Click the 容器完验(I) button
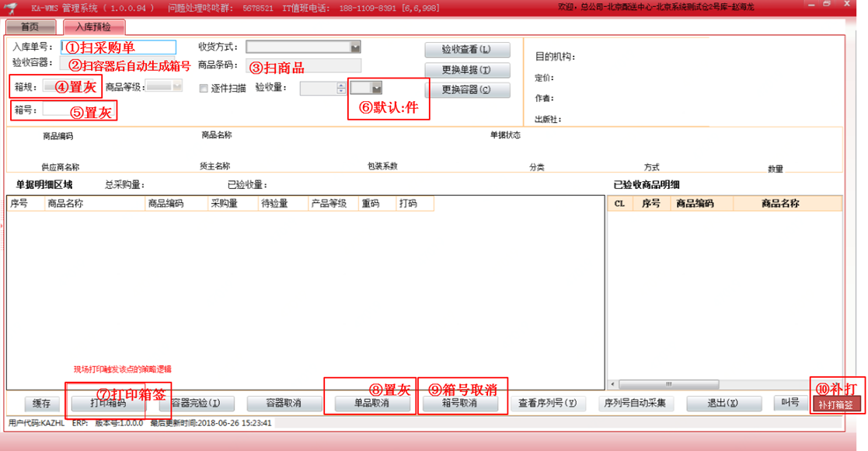This screenshot has width=868, height=451. pyautogui.click(x=196, y=404)
